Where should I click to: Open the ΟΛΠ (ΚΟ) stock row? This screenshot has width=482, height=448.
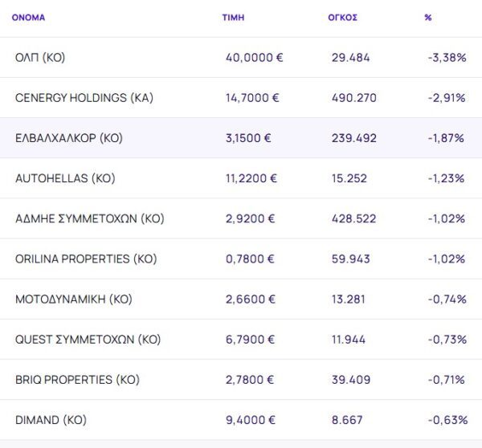tap(40, 58)
